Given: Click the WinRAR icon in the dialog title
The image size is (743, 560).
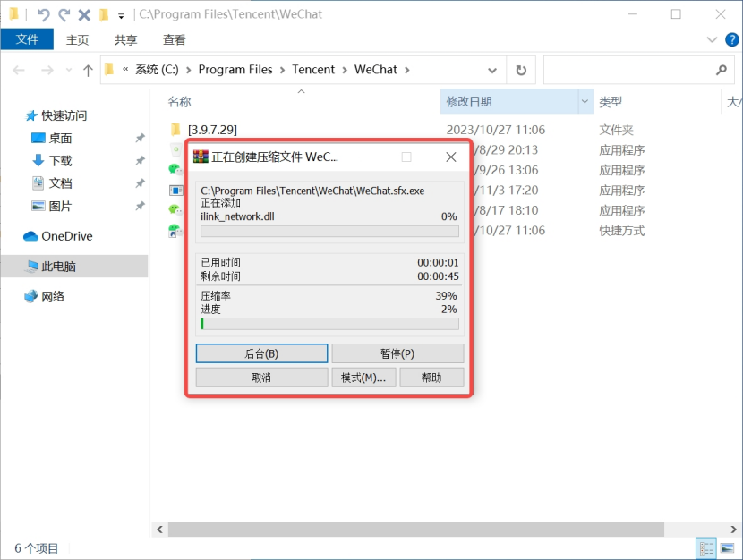Looking at the screenshot, I should point(201,157).
